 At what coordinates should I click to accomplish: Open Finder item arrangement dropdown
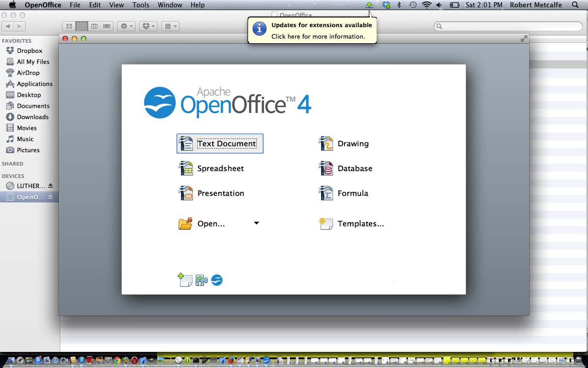coord(170,26)
